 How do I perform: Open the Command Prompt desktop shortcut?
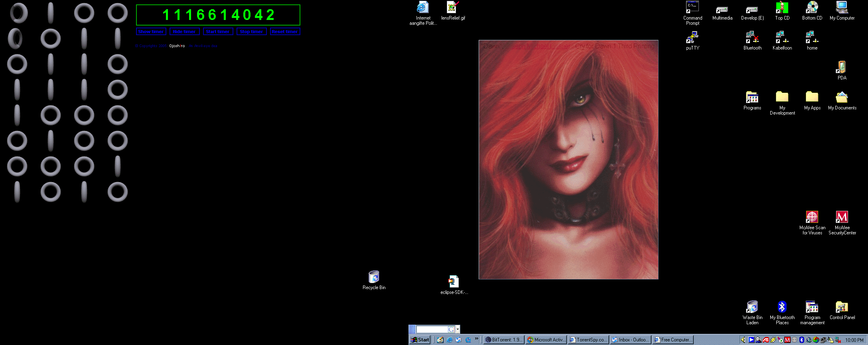pos(692,13)
